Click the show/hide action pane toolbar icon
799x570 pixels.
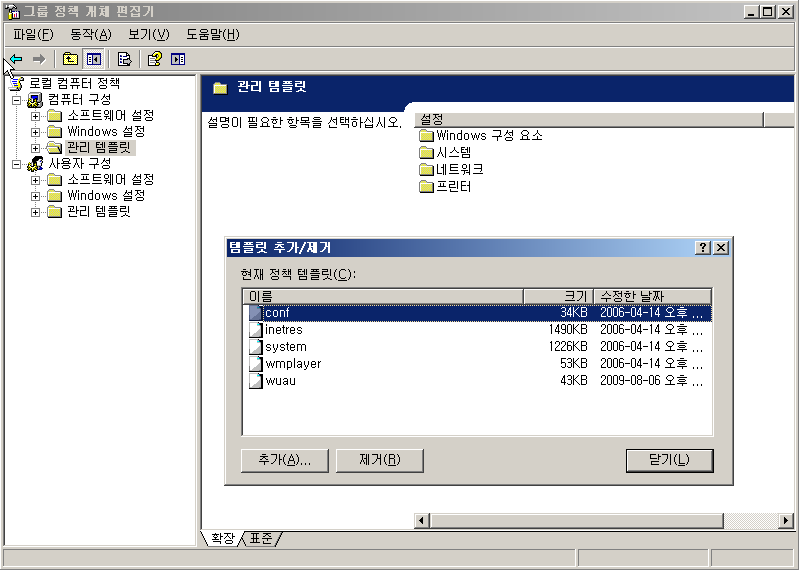click(178, 59)
